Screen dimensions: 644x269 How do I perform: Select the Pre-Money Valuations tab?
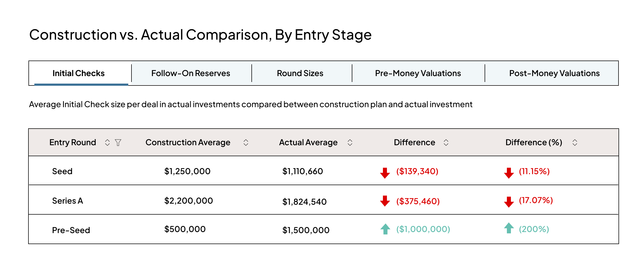[418, 73]
